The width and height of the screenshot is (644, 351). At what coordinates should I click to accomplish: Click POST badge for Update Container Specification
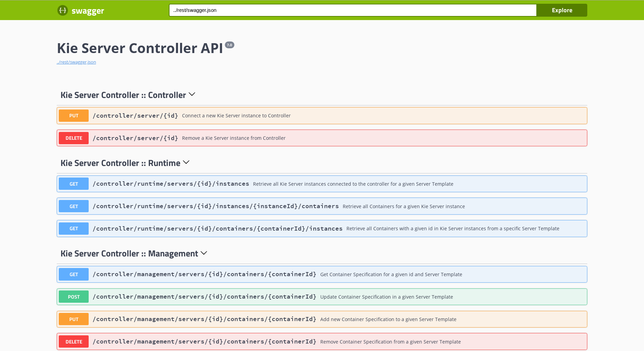74,297
